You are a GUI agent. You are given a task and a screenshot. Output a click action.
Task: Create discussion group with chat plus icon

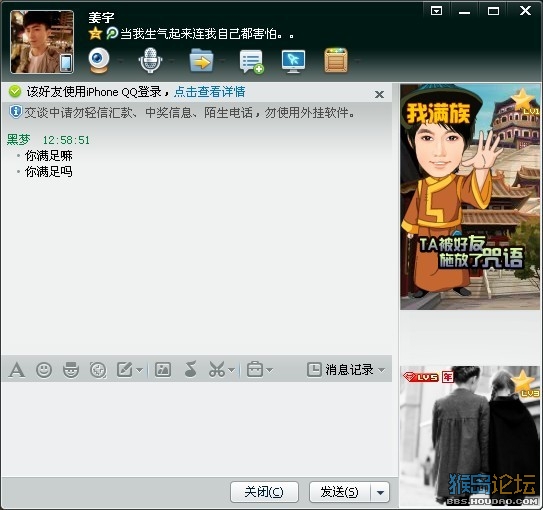click(252, 61)
